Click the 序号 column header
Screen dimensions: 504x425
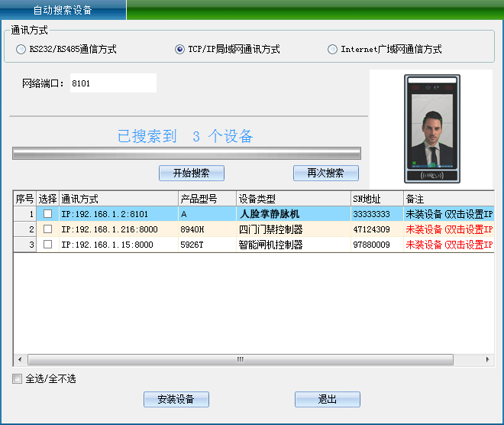coord(24,199)
